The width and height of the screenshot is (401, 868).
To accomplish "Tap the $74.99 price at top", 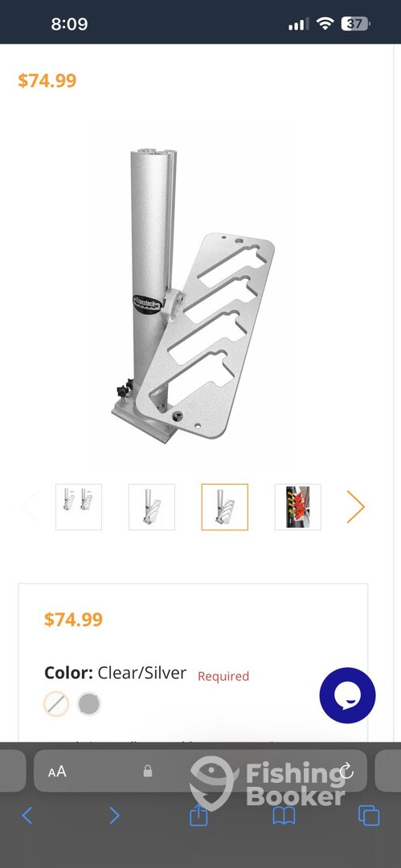I will [x=47, y=80].
